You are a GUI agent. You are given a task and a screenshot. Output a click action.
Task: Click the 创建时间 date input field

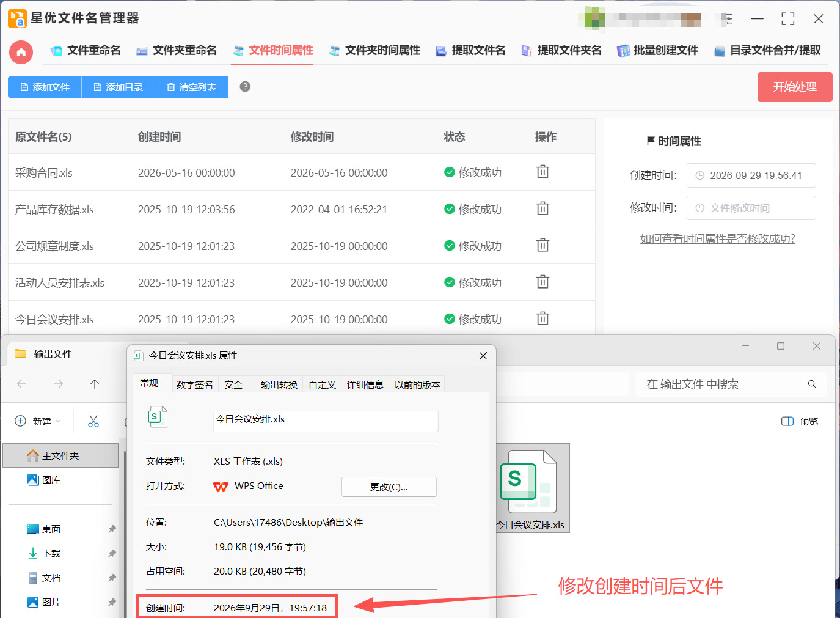[x=751, y=175]
